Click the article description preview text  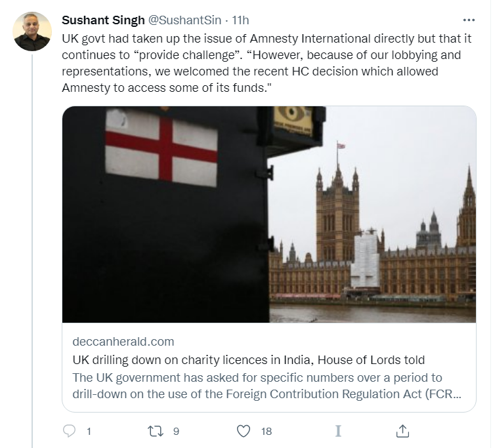pos(267,386)
